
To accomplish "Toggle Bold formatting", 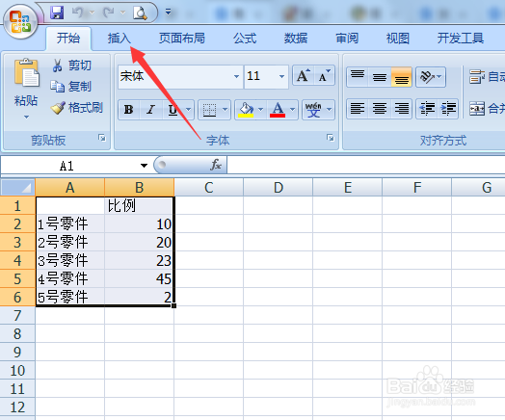I will pyautogui.click(x=129, y=110).
